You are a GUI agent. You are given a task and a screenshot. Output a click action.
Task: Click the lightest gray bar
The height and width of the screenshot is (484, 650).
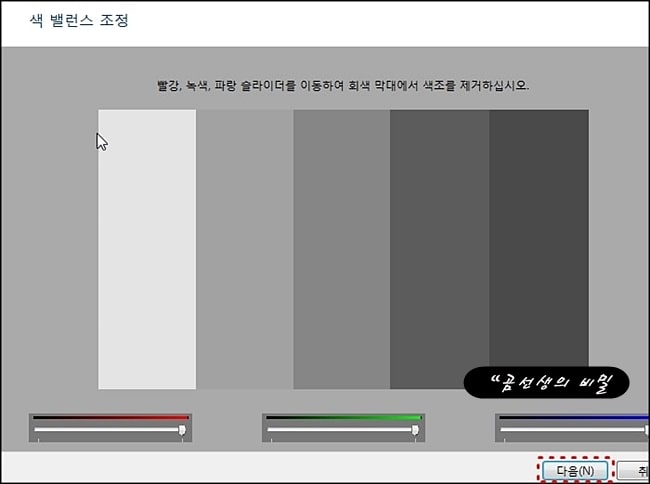click(147, 249)
